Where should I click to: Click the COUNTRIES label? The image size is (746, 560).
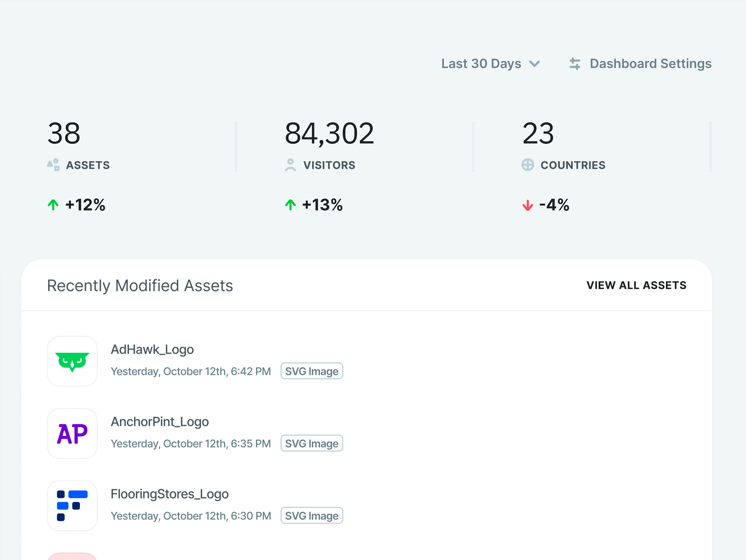573,165
